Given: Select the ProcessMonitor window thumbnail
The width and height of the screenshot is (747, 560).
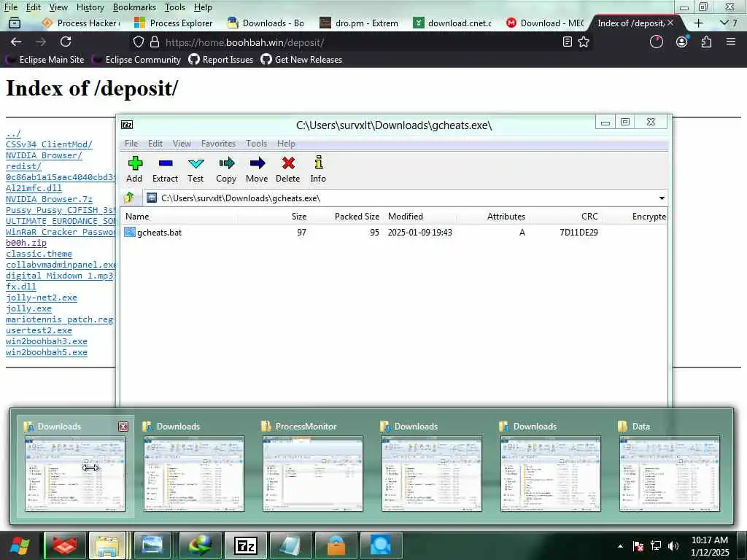Looking at the screenshot, I should coord(312,467).
